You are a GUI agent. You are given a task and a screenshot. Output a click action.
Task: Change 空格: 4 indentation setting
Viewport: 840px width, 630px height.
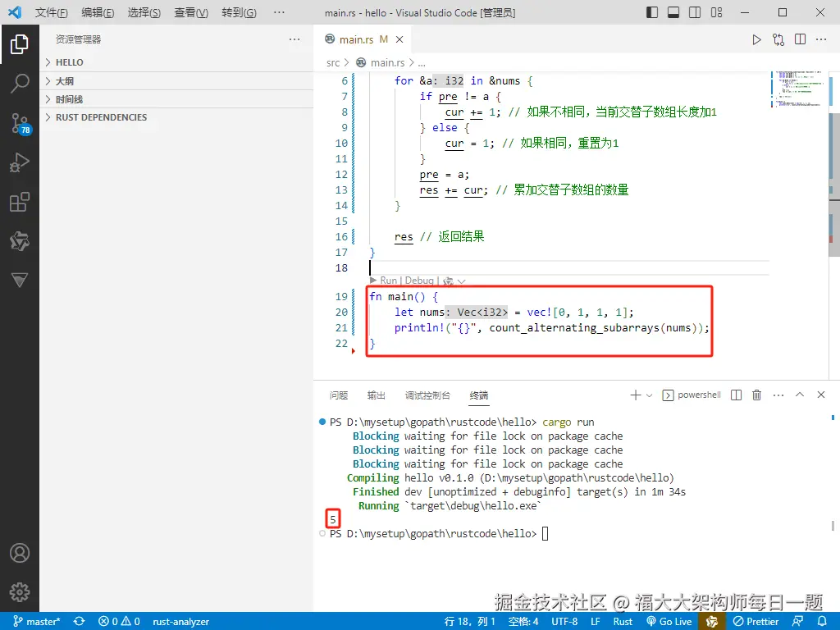click(x=523, y=622)
